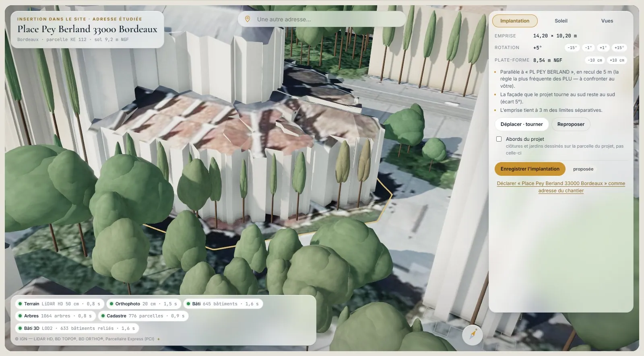Click the Déclarer comme adresse du chantier link

[561, 187]
